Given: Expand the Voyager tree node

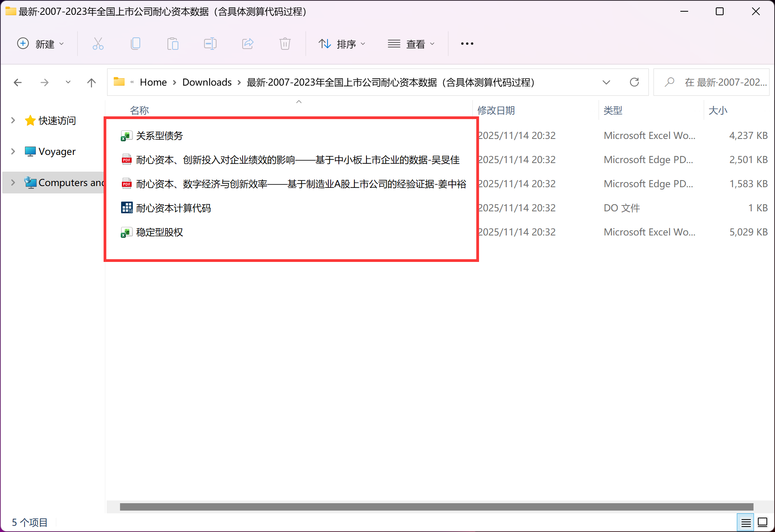Looking at the screenshot, I should click(13, 151).
